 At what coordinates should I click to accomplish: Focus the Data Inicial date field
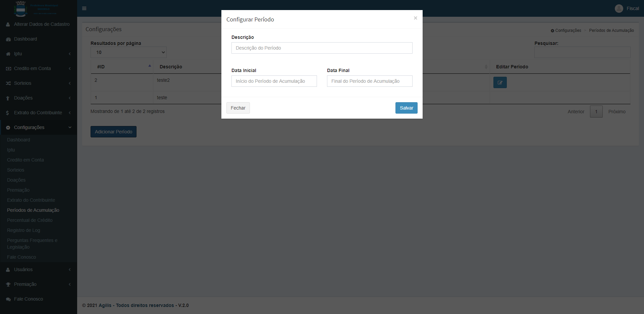coord(274,81)
